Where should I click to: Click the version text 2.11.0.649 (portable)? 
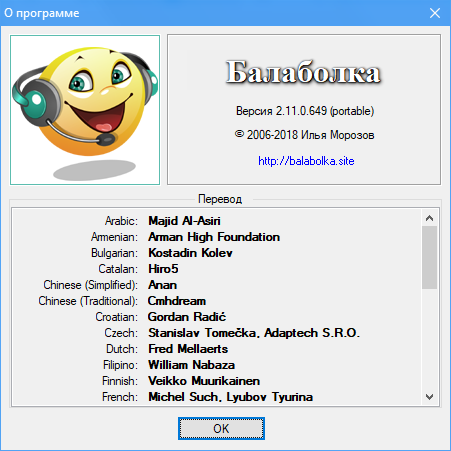(305, 111)
